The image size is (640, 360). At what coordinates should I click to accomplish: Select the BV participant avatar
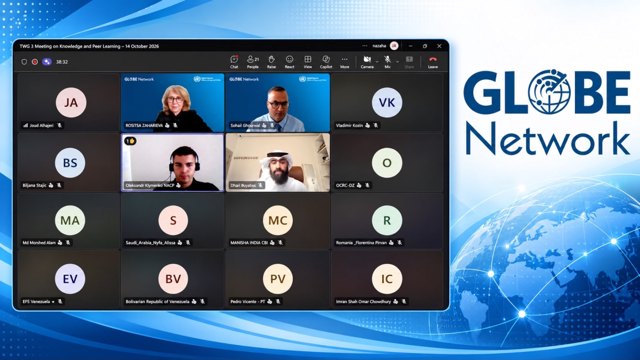pyautogui.click(x=173, y=278)
